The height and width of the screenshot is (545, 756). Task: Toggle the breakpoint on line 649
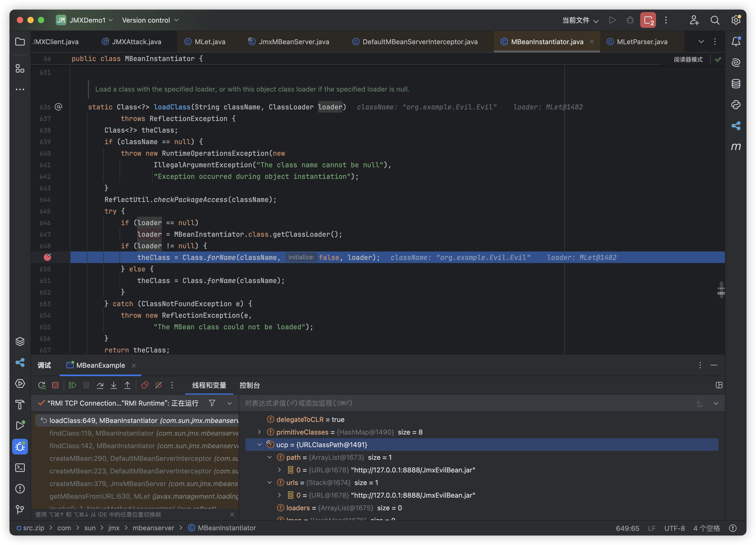click(x=47, y=257)
